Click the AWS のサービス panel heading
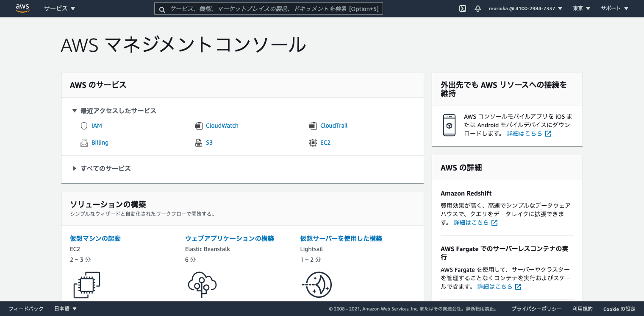The image size is (644, 316). point(98,85)
